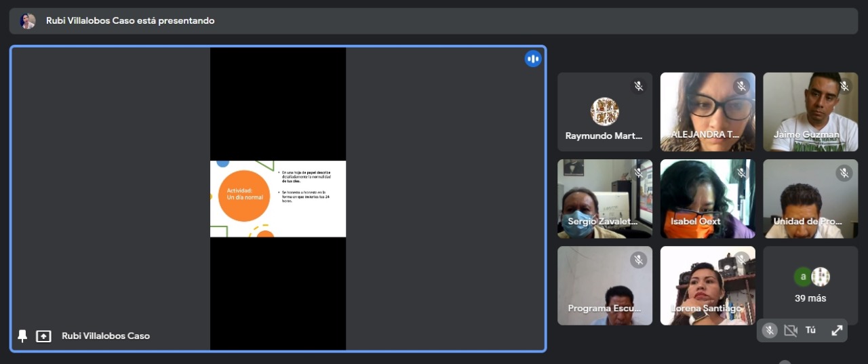This screenshot has width=868, height=364.
Task: Click the screen-share icon beside Rubi Villalobos Caso
Action: pyautogui.click(x=43, y=336)
